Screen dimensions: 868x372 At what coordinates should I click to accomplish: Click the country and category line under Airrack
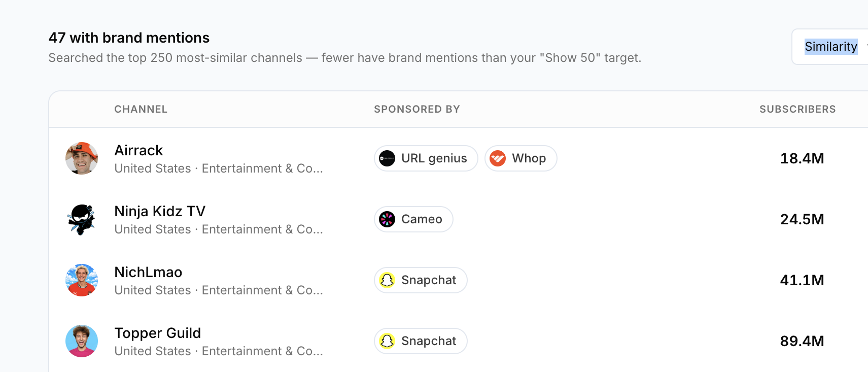coord(219,168)
